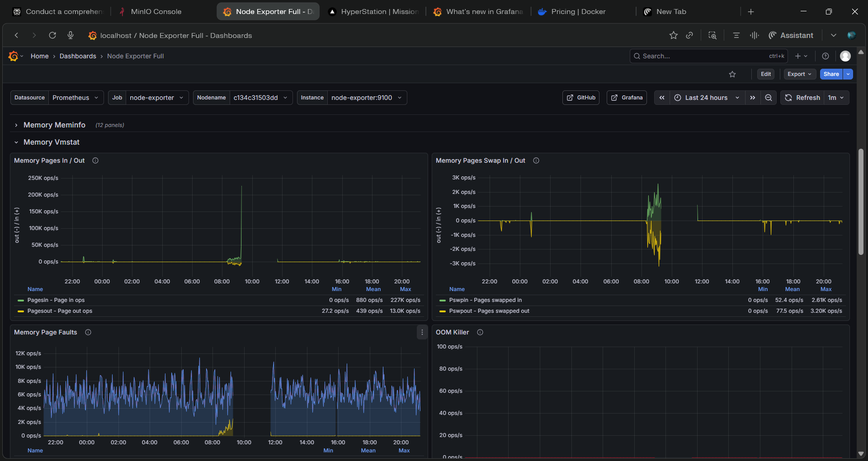Show info for OOM Killer panel

point(480,332)
